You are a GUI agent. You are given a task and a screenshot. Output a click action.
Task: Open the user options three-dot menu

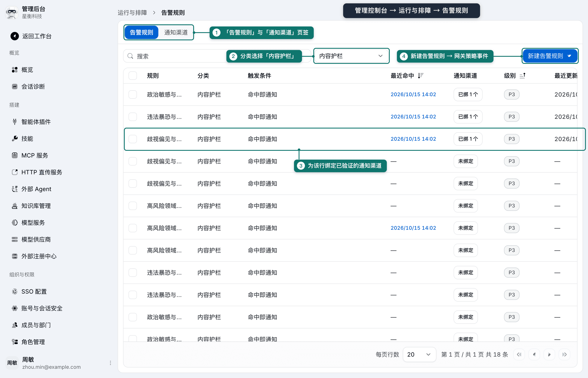click(x=110, y=363)
